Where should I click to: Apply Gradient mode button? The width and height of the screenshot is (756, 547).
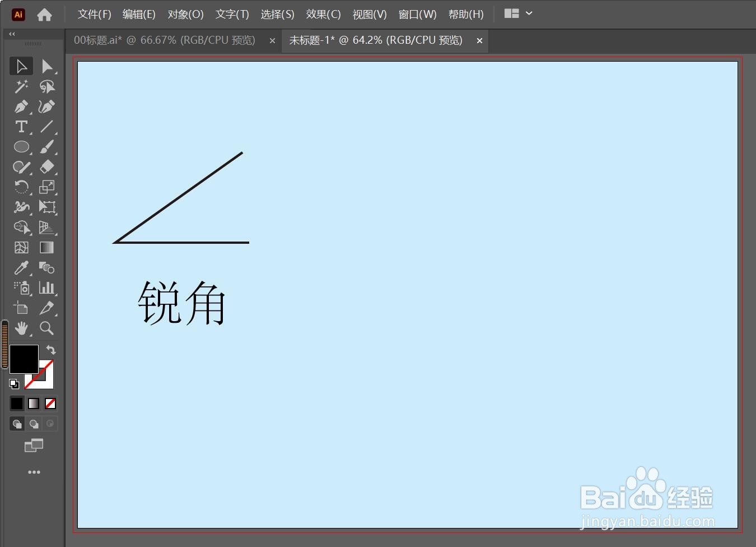(34, 404)
